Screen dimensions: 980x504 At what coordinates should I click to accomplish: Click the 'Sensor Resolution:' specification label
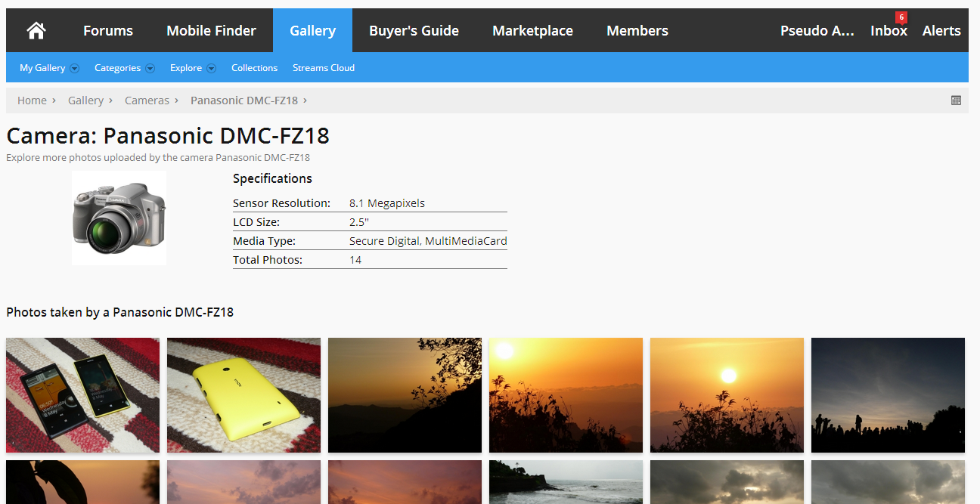(x=281, y=203)
